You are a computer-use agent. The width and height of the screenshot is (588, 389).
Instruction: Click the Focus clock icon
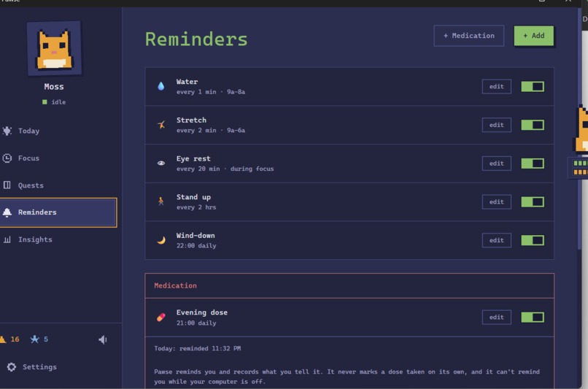[7, 158]
